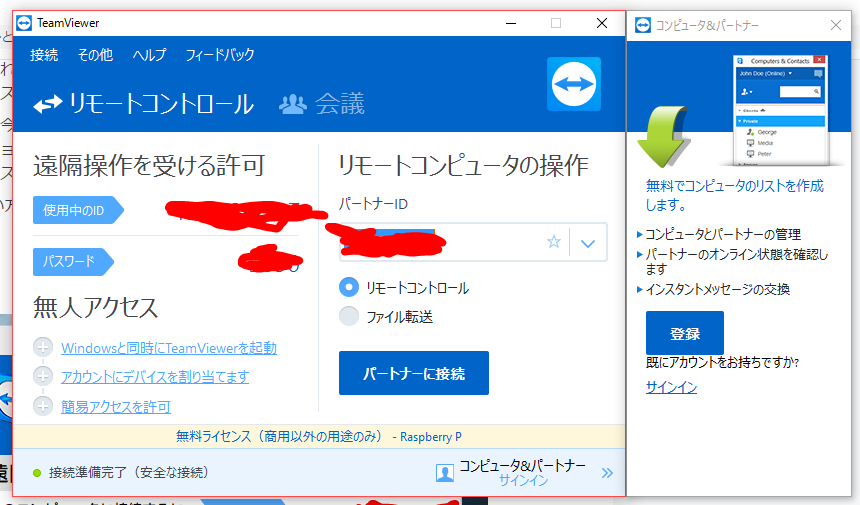Click the contact person icon in status bar
This screenshot has width=860, height=505.
(445, 473)
